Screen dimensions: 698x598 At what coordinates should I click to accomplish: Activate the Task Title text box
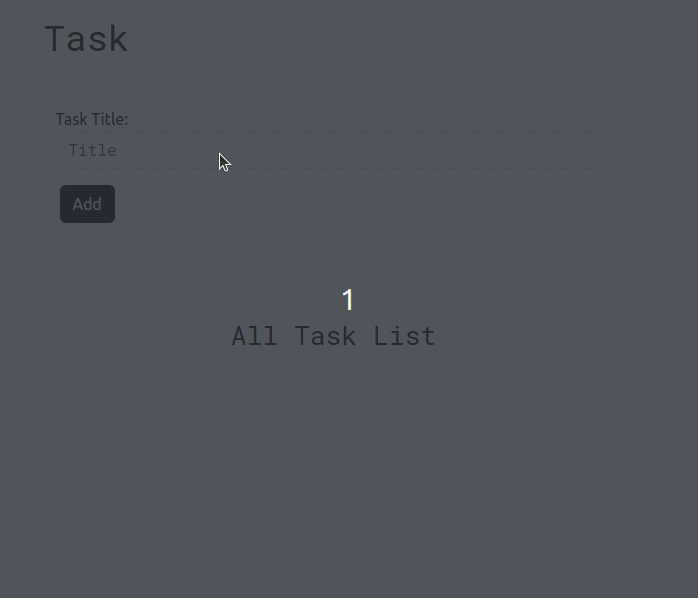pos(334,150)
